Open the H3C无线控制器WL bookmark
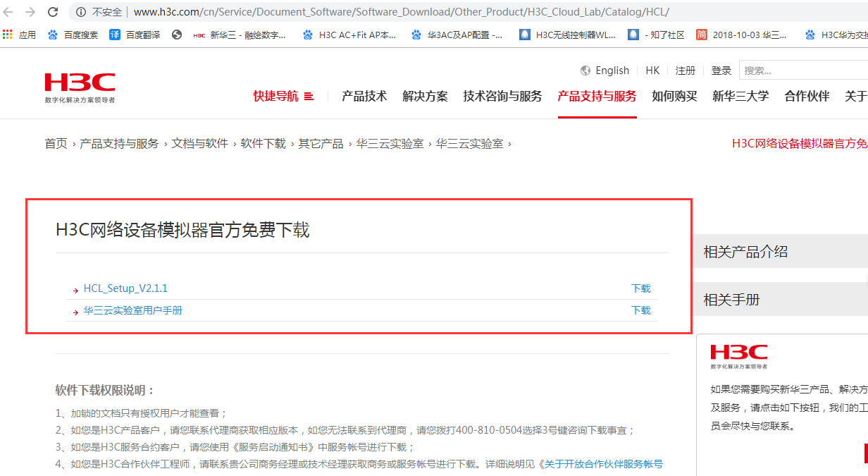The image size is (868, 476). pos(567,35)
